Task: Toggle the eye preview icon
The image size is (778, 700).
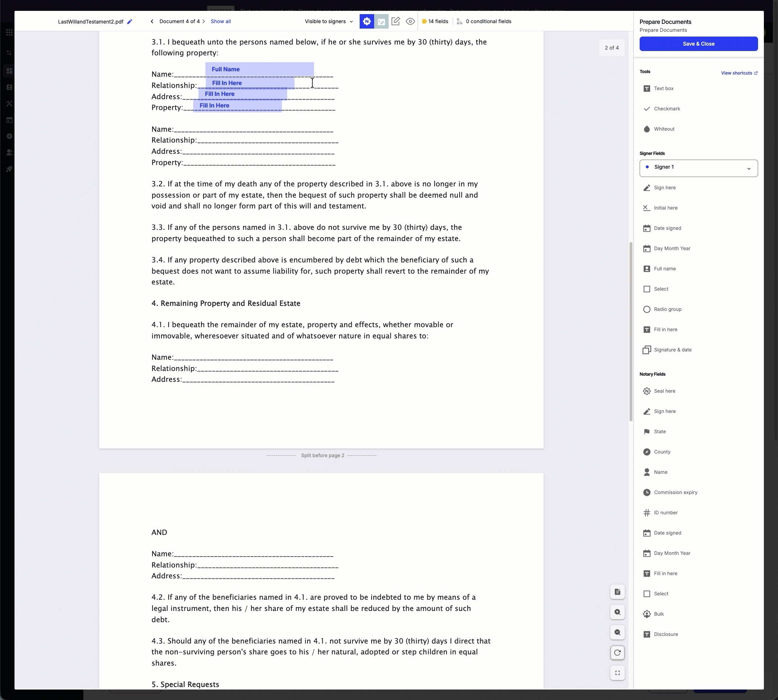Action: tap(410, 22)
